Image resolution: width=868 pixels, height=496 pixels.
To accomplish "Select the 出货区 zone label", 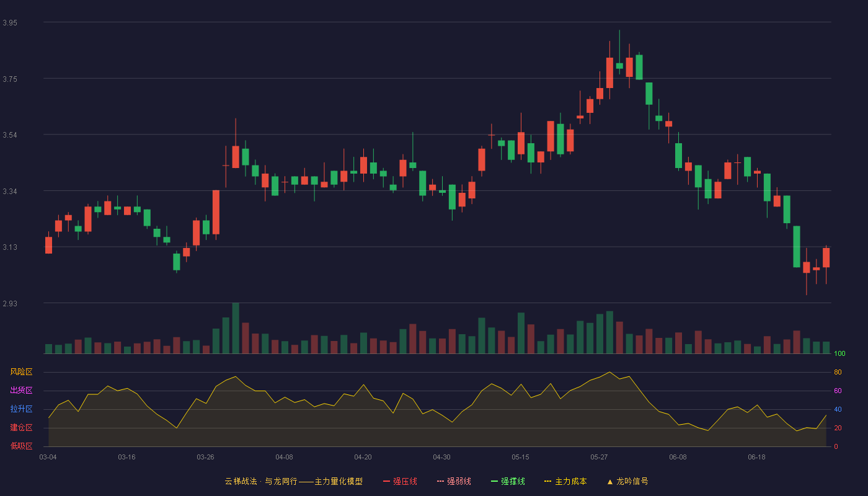I will point(21,391).
